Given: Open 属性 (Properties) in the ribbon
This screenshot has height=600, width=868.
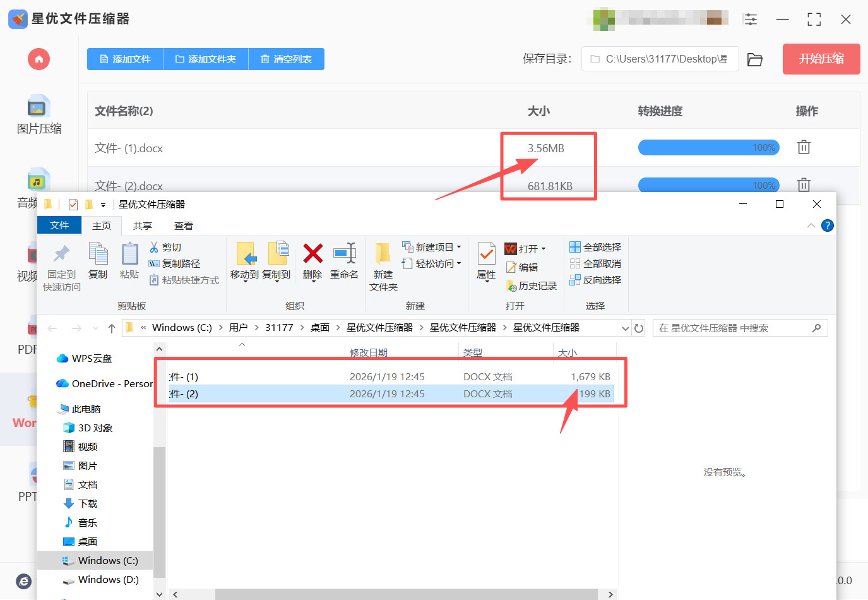Looking at the screenshot, I should (486, 261).
